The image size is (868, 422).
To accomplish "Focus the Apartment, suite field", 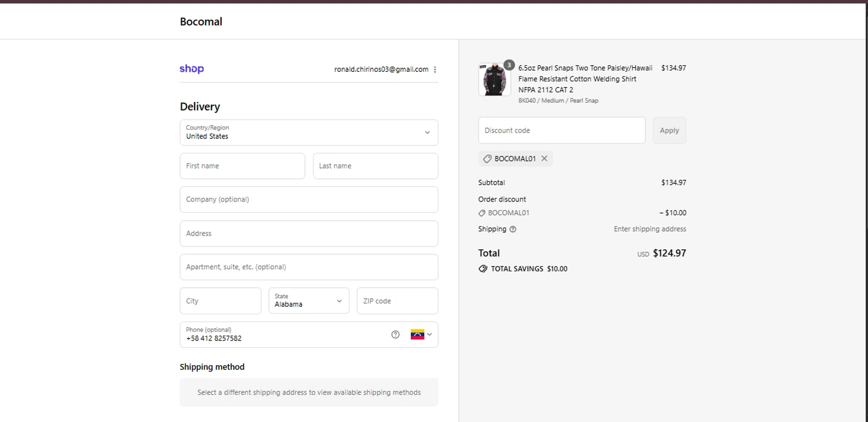I will (x=309, y=267).
